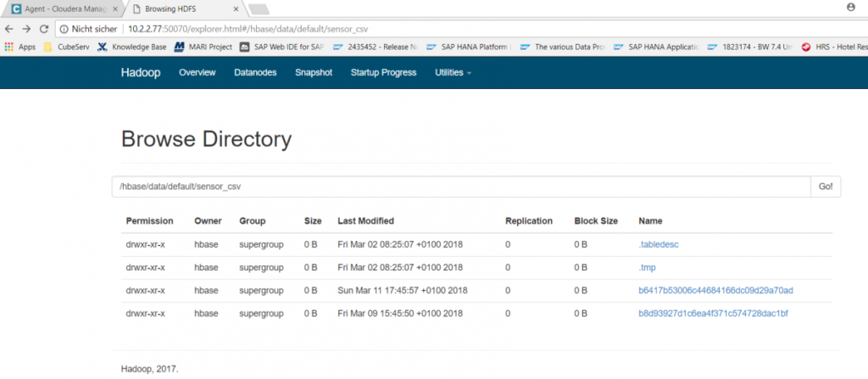Click the Size column header
The width and height of the screenshot is (868, 379).
[x=313, y=220]
